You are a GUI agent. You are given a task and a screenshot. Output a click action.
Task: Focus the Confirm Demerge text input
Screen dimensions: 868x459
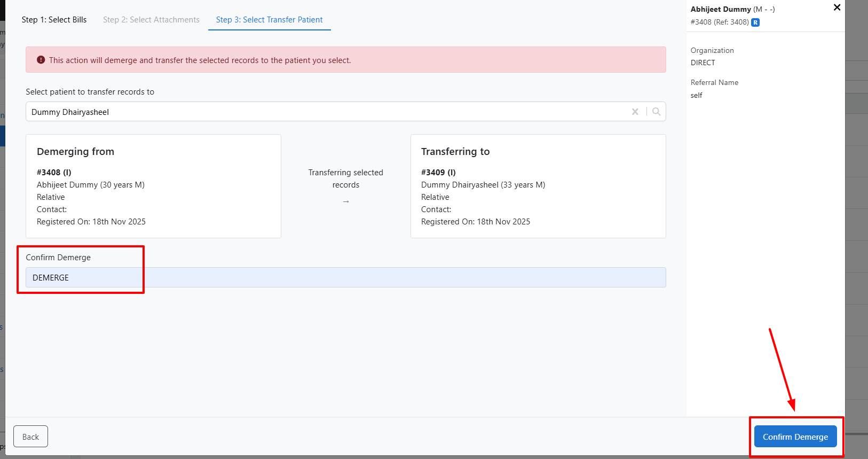pyautogui.click(x=346, y=277)
